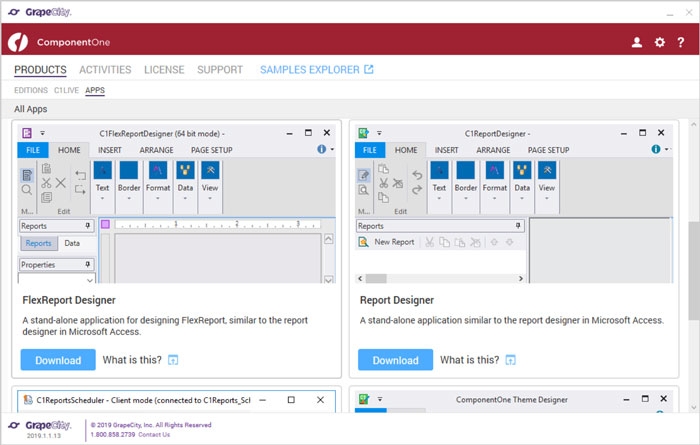Viewport: 700px width, 445px height.
Task: Click the Report Designer preview thumbnail
Action: point(514,204)
